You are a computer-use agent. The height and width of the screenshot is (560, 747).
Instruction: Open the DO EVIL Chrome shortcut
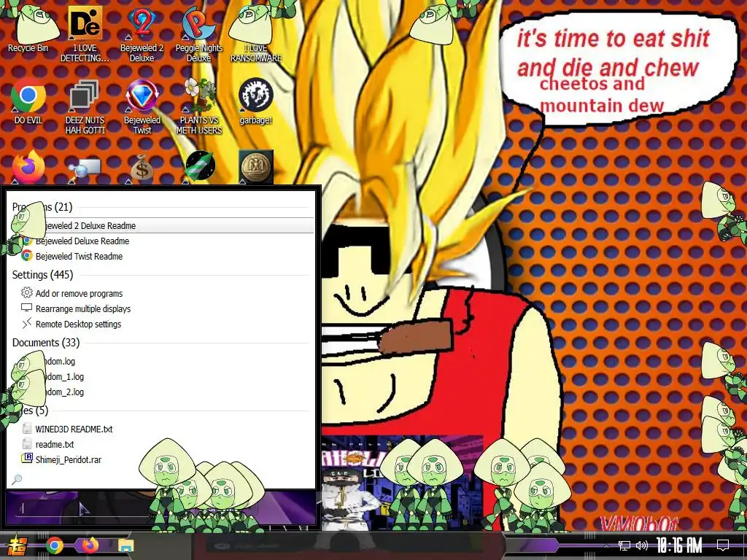pyautogui.click(x=28, y=101)
